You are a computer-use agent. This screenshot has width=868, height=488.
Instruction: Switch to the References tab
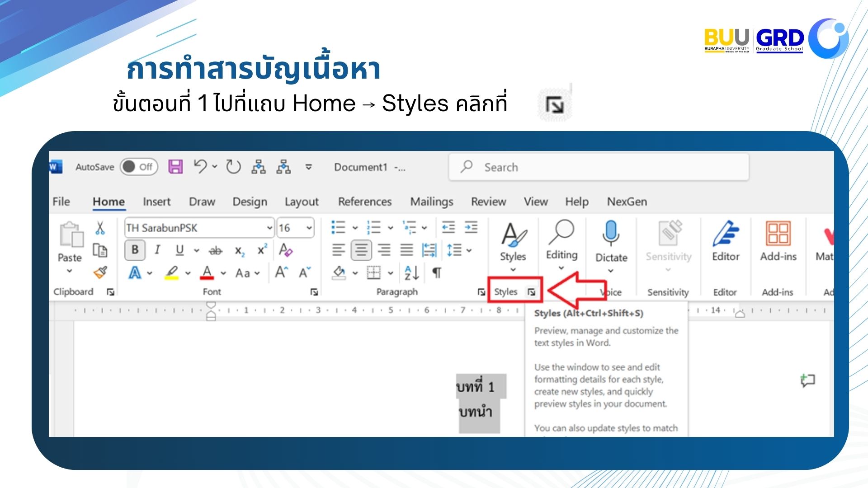[x=364, y=202]
